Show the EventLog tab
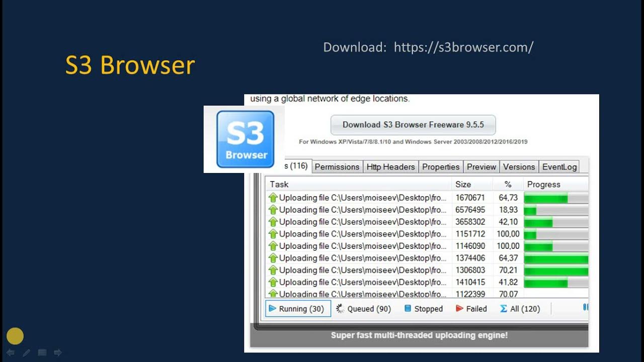This screenshot has width=644, height=362. coord(559,167)
